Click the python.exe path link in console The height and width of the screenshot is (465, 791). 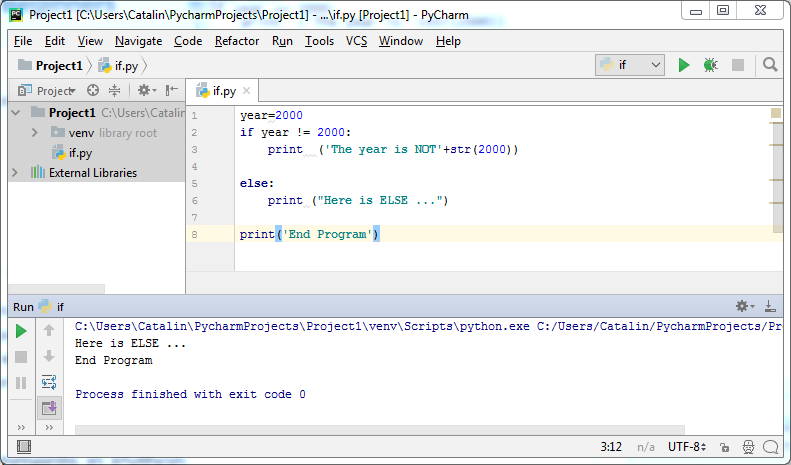(302, 326)
